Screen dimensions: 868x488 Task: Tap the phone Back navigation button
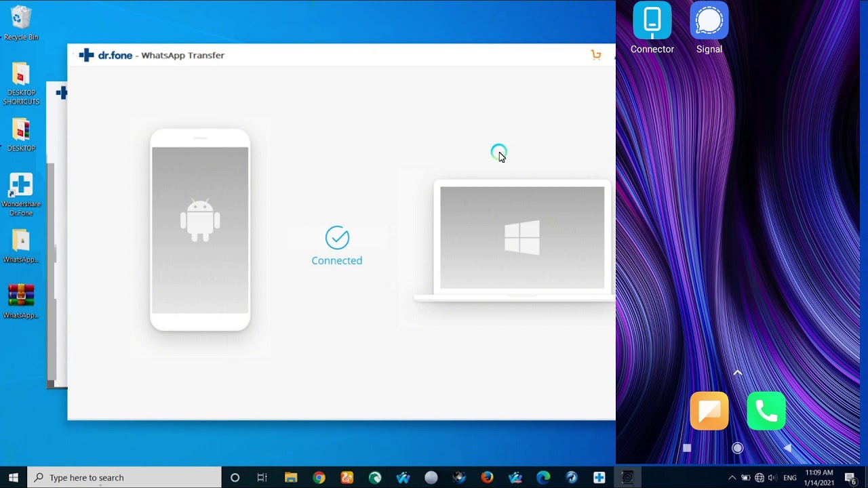(x=787, y=448)
